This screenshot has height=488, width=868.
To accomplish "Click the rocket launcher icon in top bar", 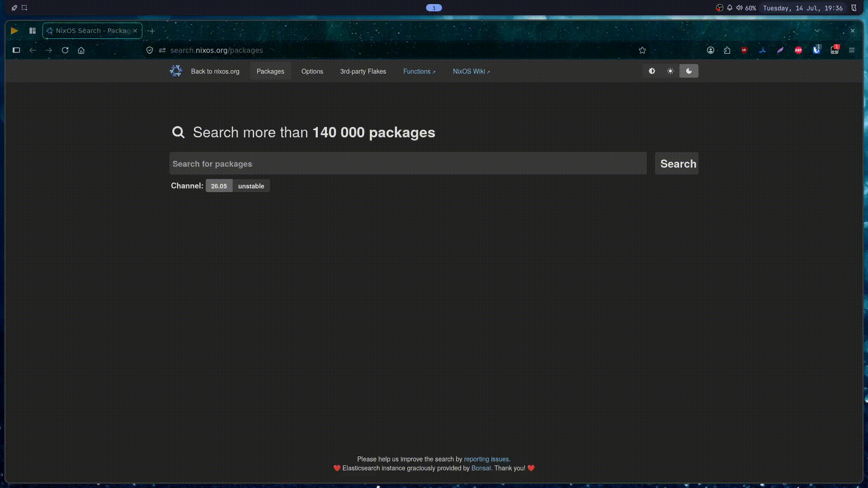I will click(14, 8).
